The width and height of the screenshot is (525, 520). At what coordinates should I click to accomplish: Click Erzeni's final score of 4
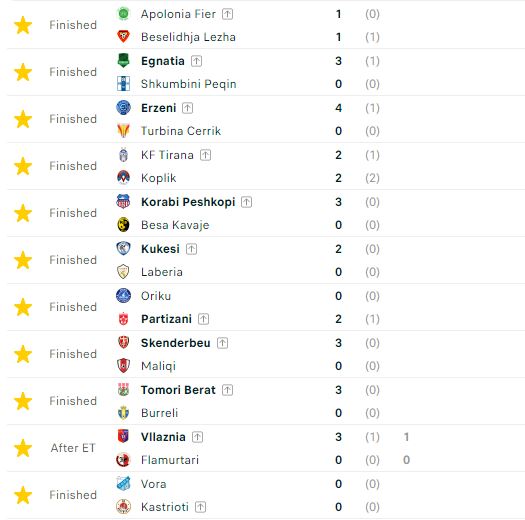[339, 108]
